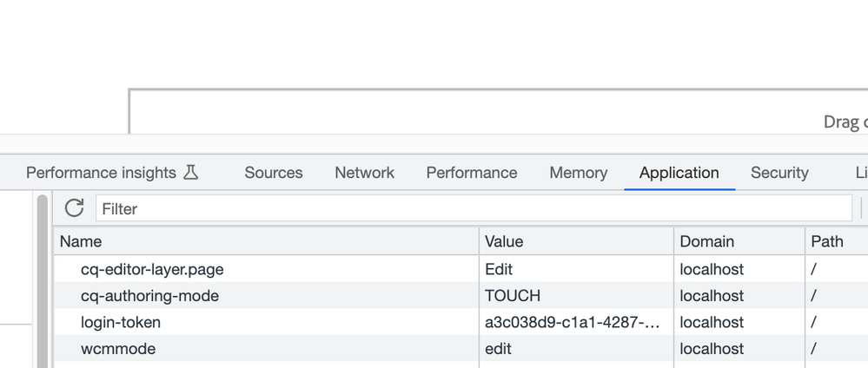Click the sidebar vertical scrollbar
Viewport: 868px width, 368px height.
pyautogui.click(x=42, y=278)
